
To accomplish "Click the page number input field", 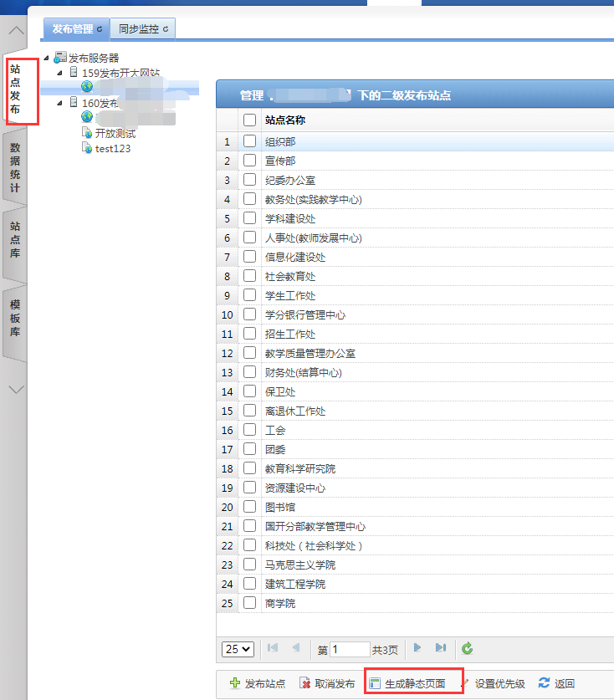I will point(350,649).
